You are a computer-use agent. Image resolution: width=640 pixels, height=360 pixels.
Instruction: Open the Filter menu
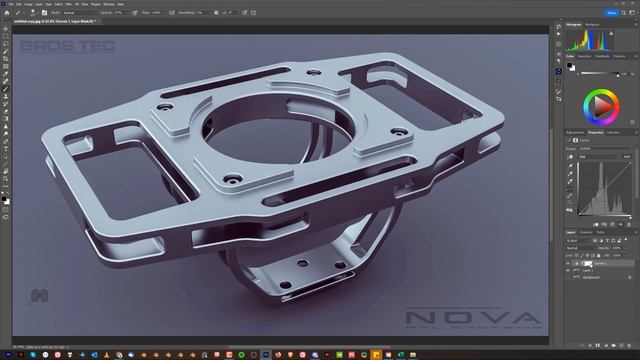pyautogui.click(x=68, y=4)
